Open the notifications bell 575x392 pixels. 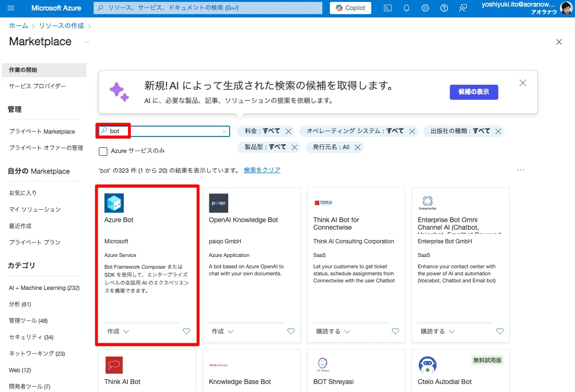[407, 8]
